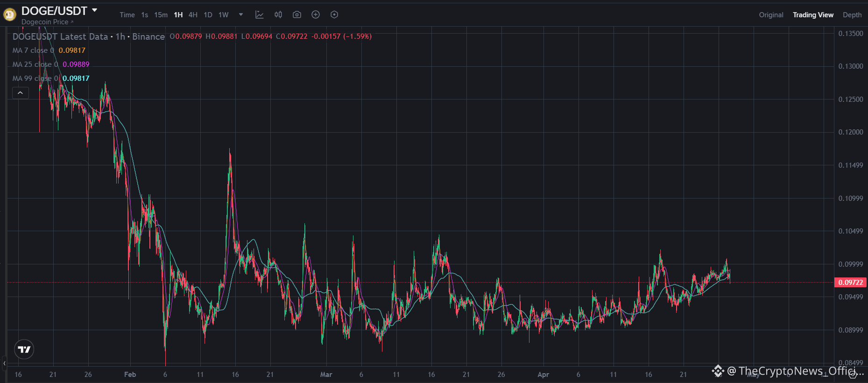Click the low value L0.09694

point(257,36)
